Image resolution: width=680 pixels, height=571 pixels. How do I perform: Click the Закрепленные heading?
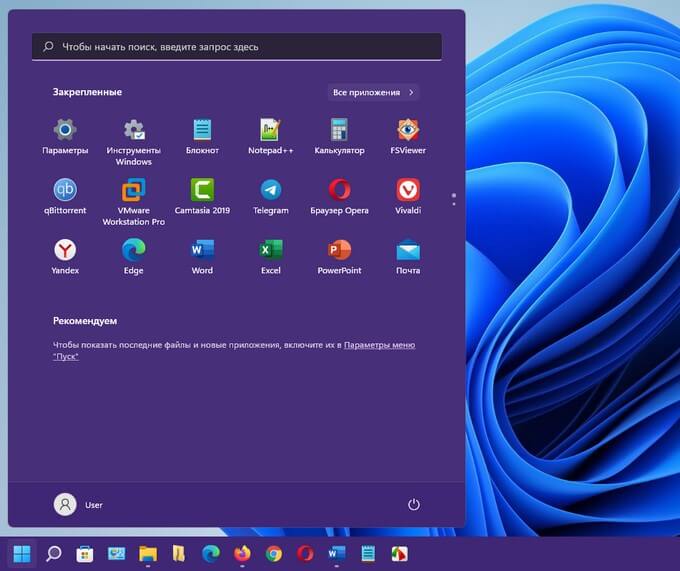click(x=87, y=92)
